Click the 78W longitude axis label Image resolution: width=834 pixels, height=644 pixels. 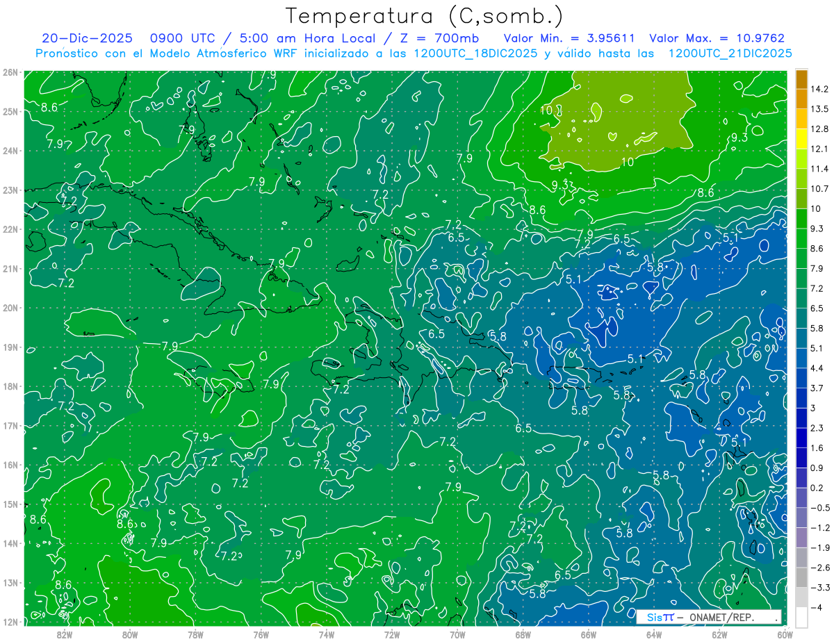pos(195,634)
